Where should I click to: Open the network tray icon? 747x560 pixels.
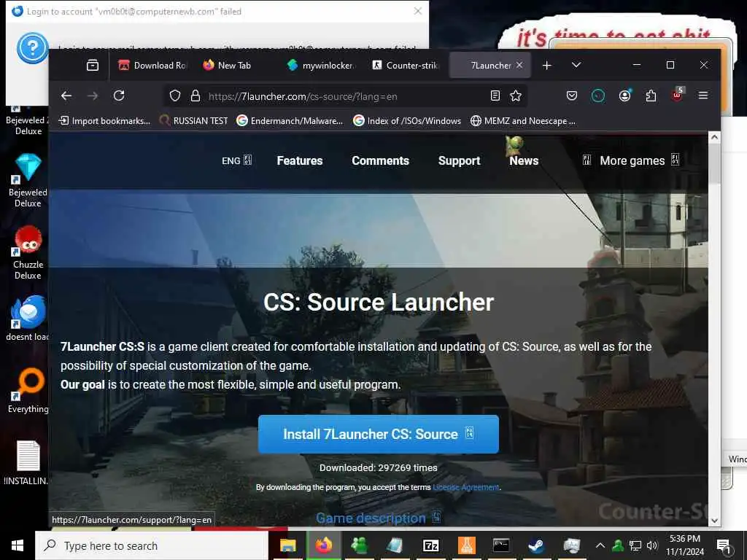coord(635,545)
